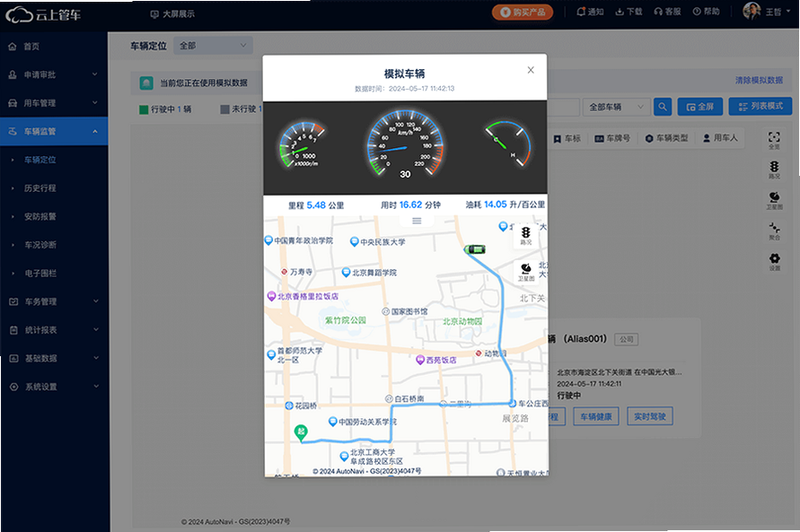Viewport: 800px width, 532px height.
Task: Click the 公司 tag on vehicle card
Action: 627,339
